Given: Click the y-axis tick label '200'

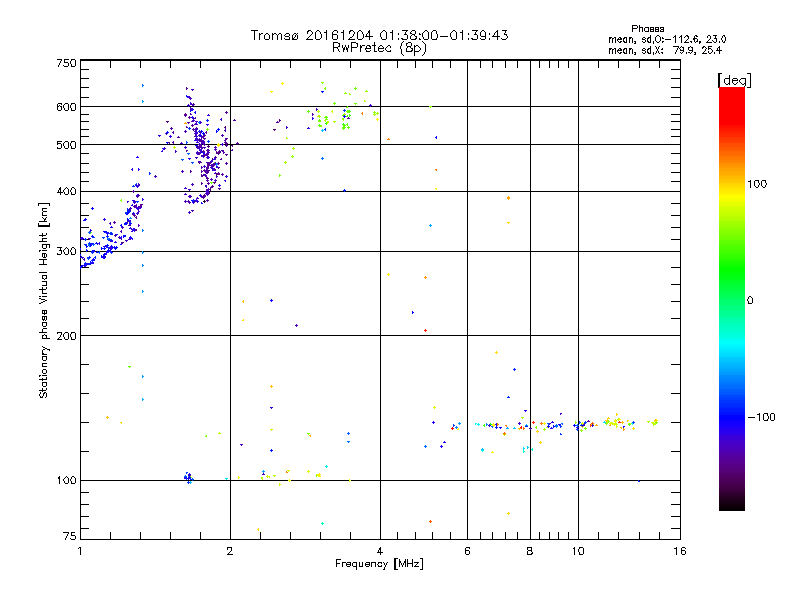Looking at the screenshot, I should [66, 336].
